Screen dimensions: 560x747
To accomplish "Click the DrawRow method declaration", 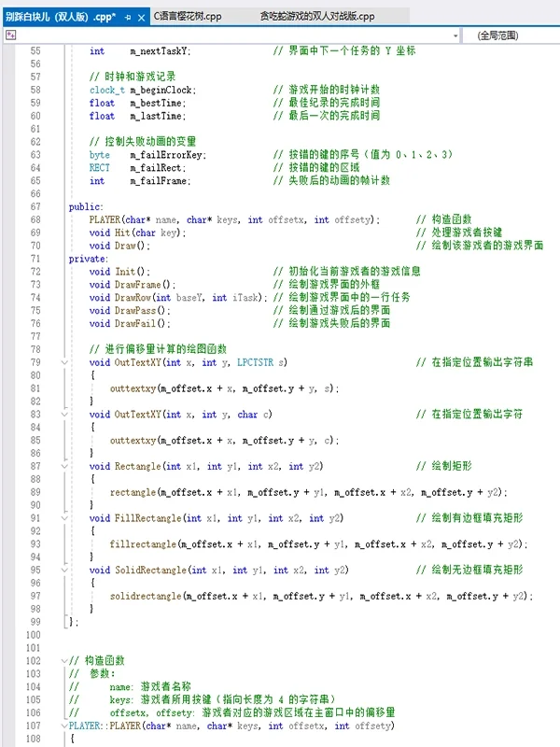I will pyautogui.click(x=178, y=297).
